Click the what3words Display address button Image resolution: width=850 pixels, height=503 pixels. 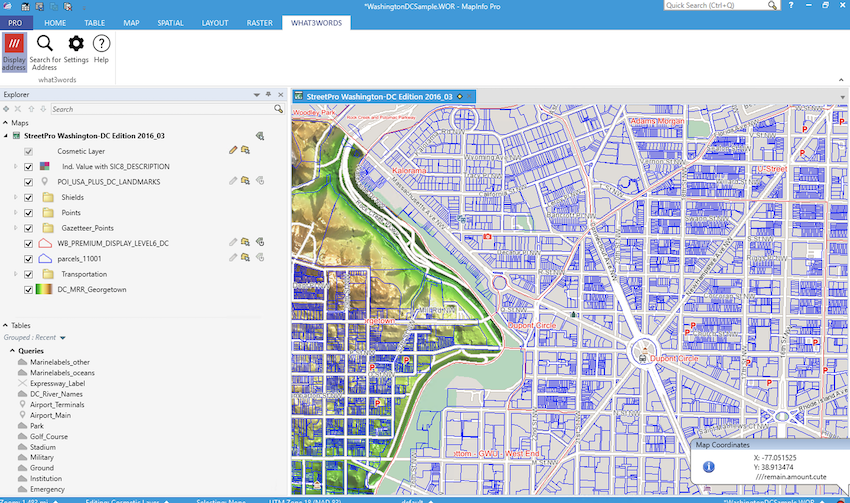click(14, 52)
